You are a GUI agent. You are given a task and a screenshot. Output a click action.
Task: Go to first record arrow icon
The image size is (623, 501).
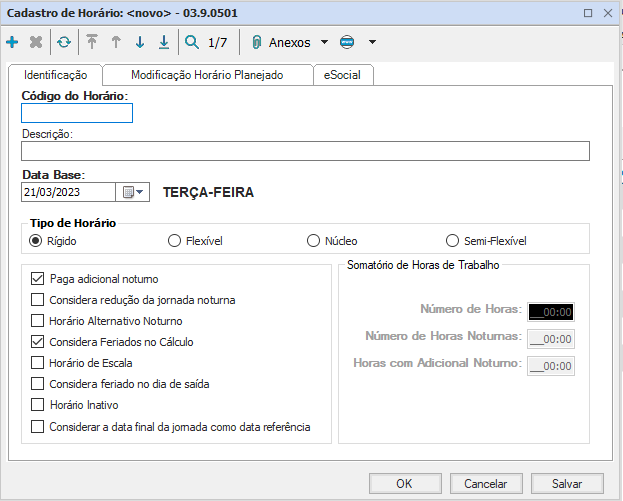[92, 43]
